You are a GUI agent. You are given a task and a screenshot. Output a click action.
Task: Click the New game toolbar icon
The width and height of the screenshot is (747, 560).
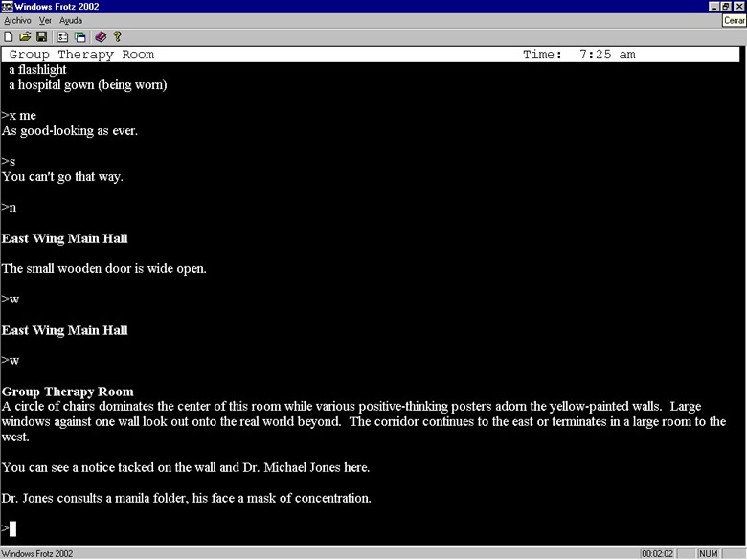(x=9, y=36)
